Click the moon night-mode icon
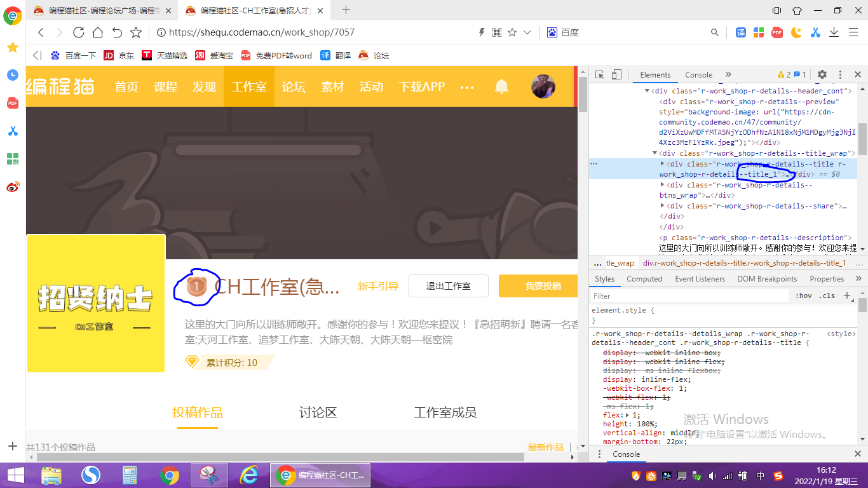The width and height of the screenshot is (868, 488). pos(796,32)
